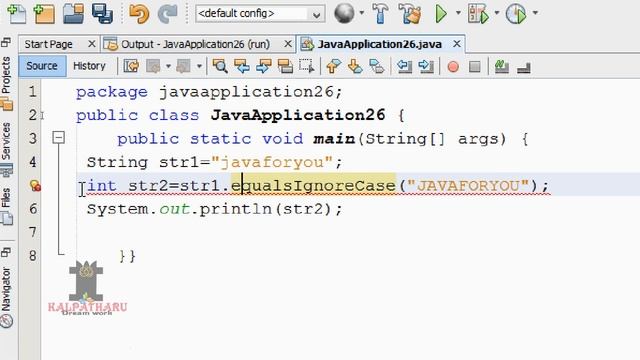Shift line left icon

point(404,66)
